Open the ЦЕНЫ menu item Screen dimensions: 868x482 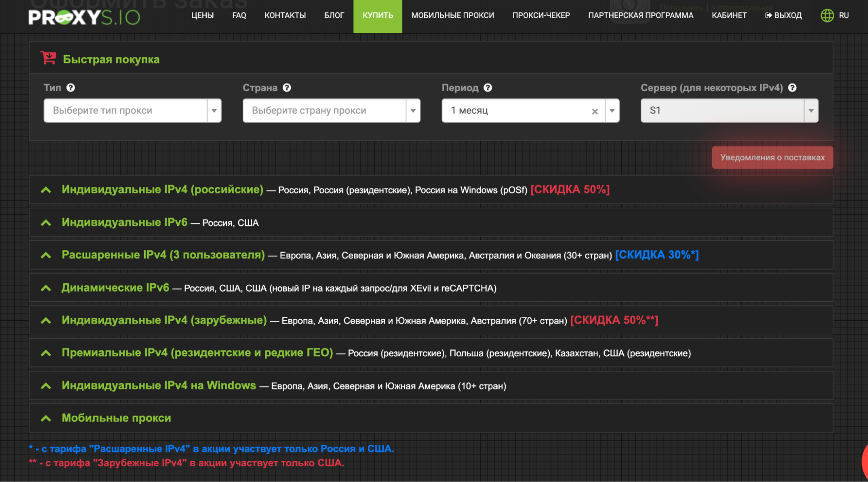(202, 15)
